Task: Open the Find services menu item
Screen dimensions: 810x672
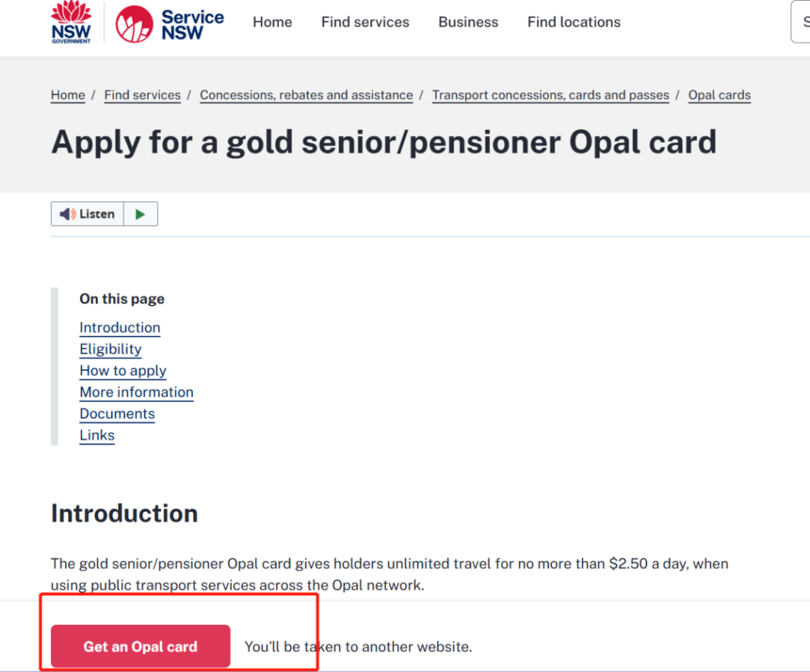Action: click(365, 22)
